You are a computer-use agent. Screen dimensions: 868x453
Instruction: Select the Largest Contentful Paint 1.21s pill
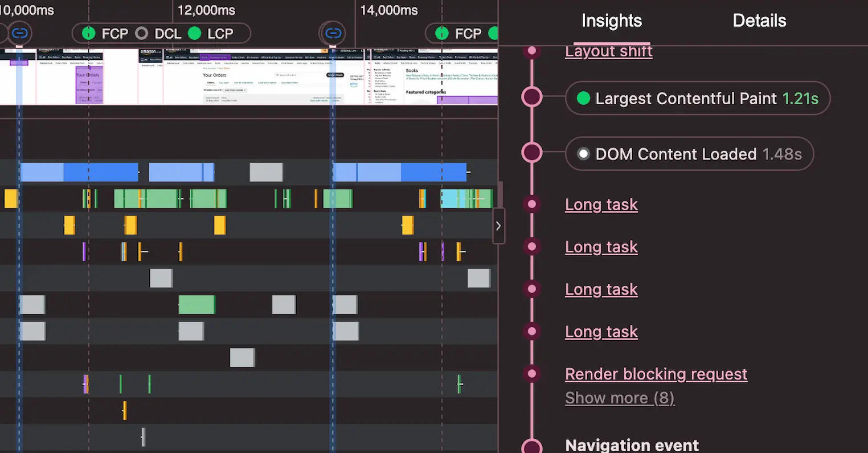(698, 98)
